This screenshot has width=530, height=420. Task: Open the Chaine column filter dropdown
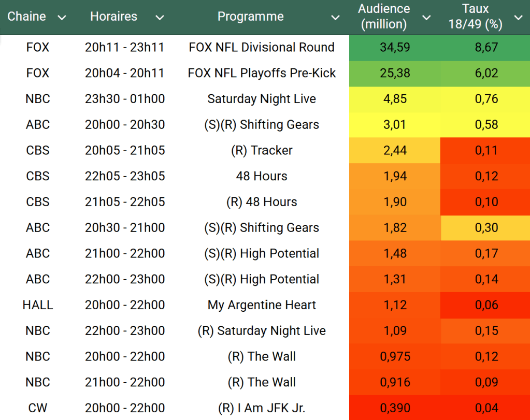(x=62, y=18)
